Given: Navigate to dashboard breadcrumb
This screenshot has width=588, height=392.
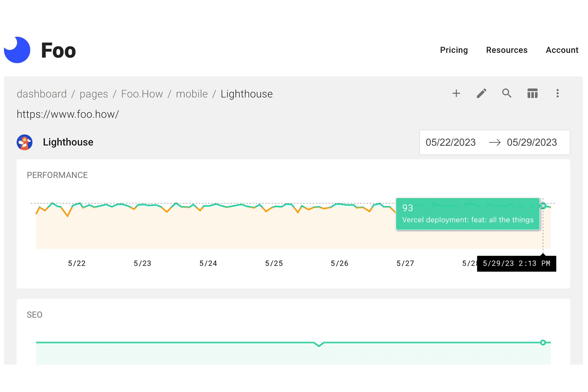Looking at the screenshot, I should tap(42, 94).
